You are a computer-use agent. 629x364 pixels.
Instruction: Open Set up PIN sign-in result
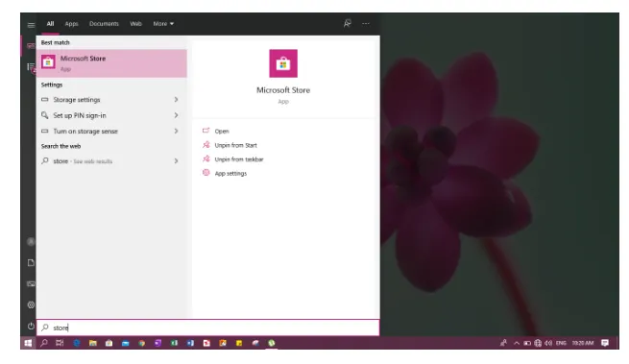point(111,115)
